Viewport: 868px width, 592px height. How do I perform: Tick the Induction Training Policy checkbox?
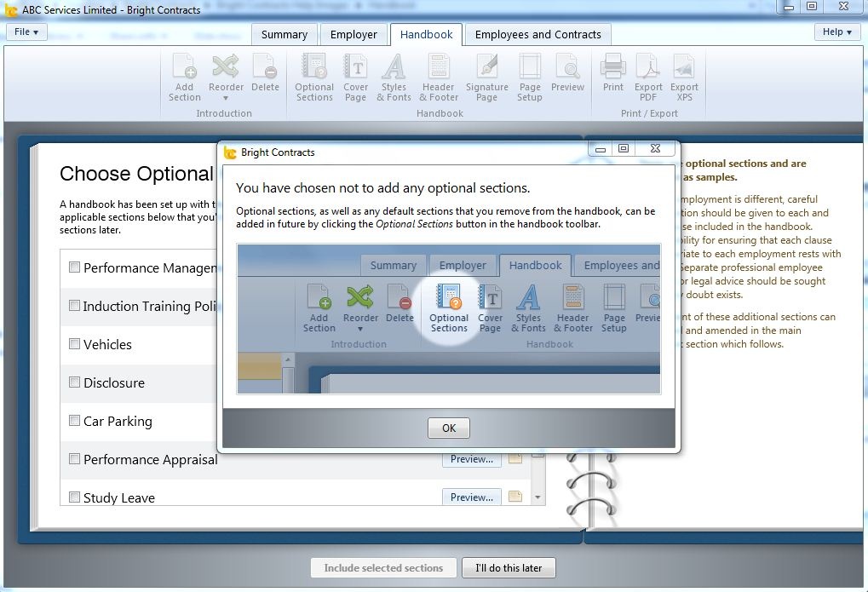(x=74, y=306)
